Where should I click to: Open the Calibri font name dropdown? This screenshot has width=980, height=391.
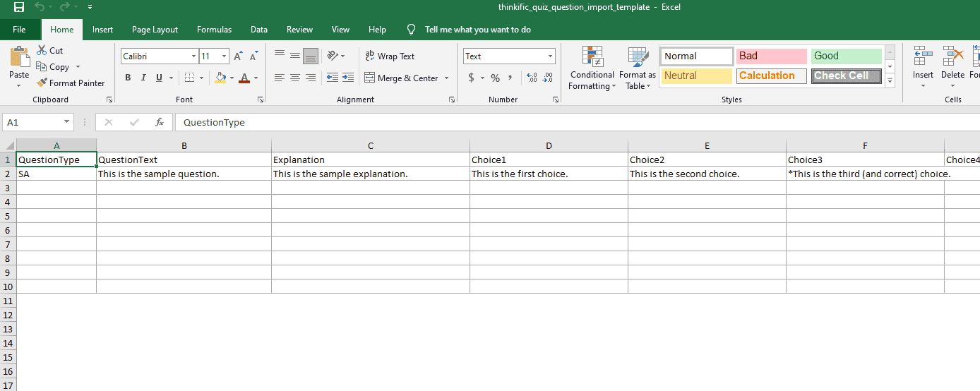193,56
